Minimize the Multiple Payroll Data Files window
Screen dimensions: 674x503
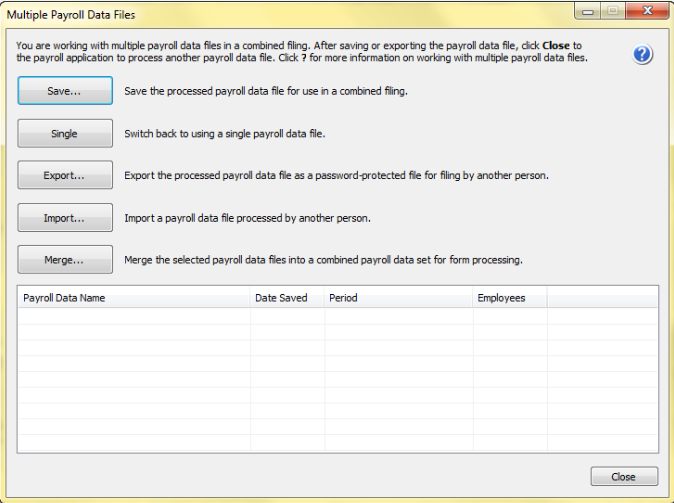[x=587, y=12]
